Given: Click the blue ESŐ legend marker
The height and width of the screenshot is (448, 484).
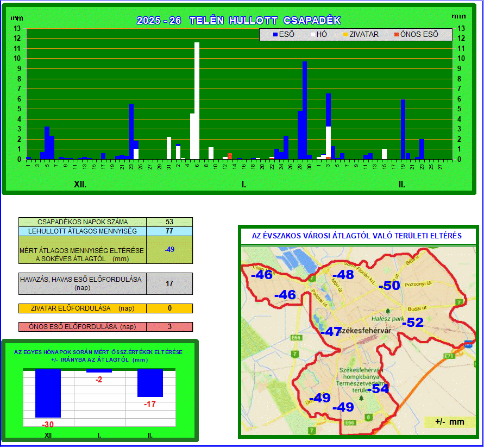Looking at the screenshot, I should pos(275,35).
